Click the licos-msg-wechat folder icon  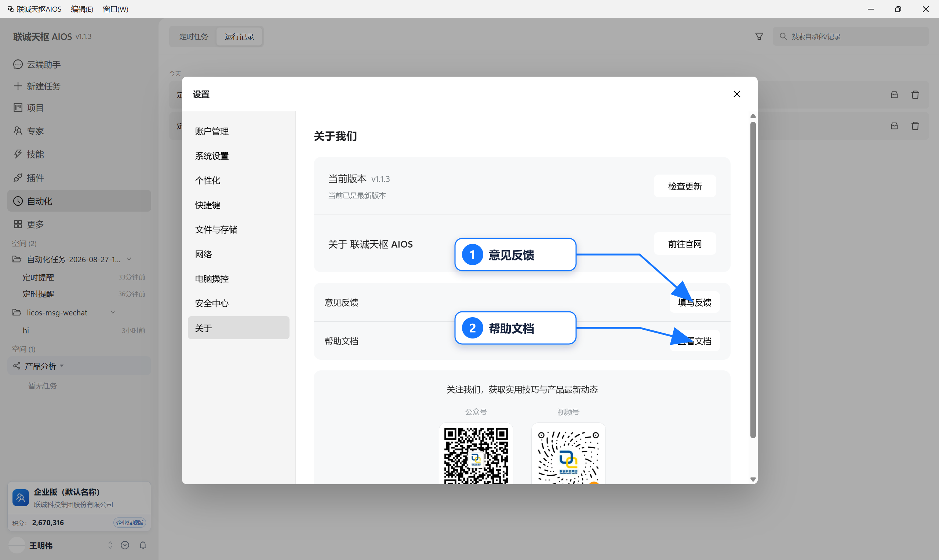(x=17, y=312)
